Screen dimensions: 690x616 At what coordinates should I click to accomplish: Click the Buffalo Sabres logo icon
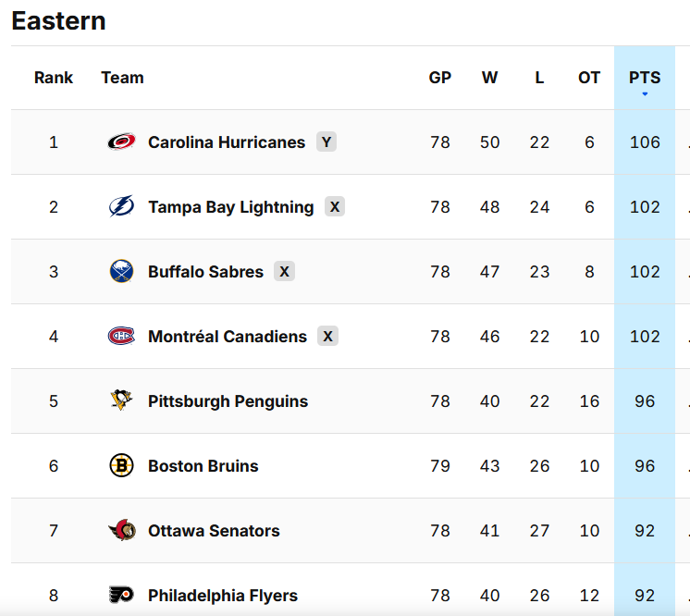click(121, 272)
